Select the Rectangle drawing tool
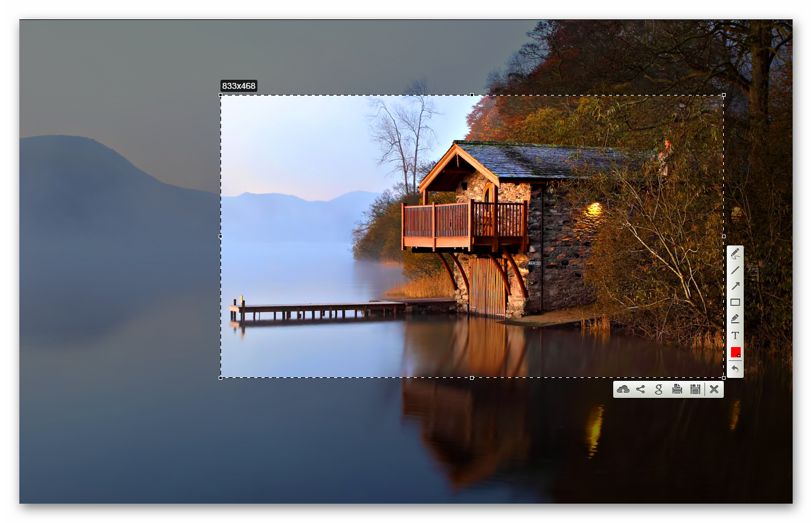This screenshot has height=523, width=812. pos(735,302)
